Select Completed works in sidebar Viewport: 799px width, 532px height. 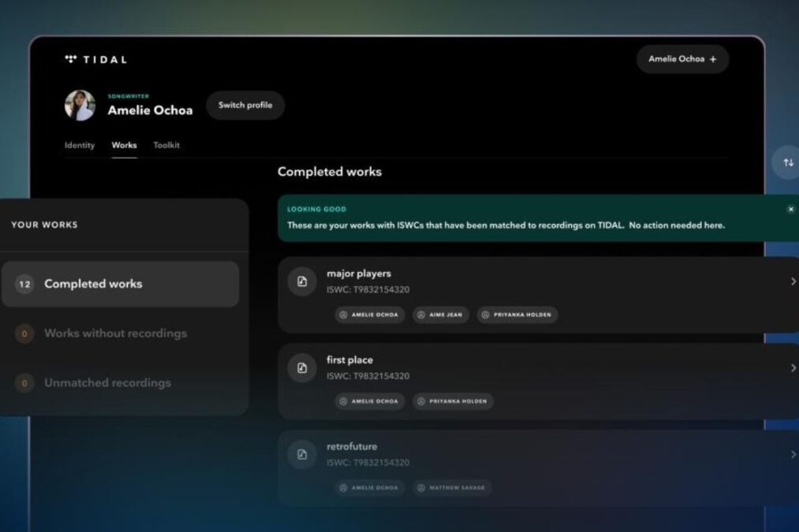tap(120, 284)
